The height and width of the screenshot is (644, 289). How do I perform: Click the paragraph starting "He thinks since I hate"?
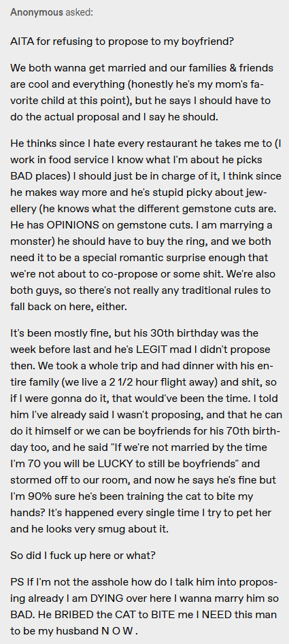(146, 224)
